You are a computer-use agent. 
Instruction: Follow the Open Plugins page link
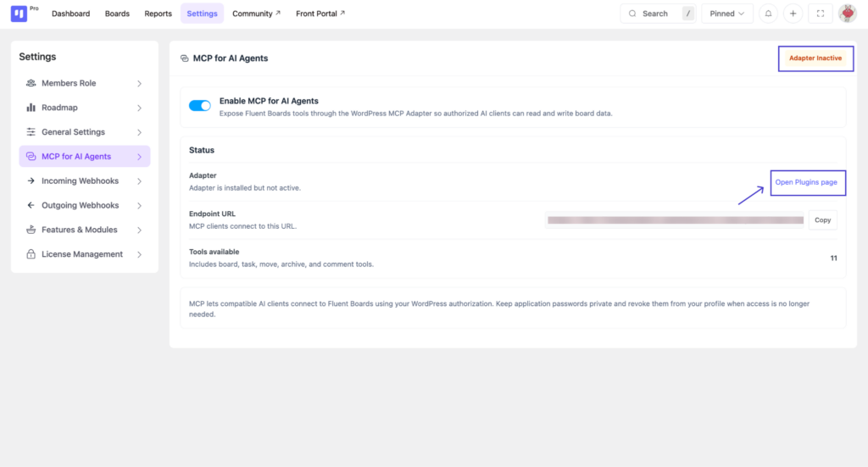tap(806, 182)
